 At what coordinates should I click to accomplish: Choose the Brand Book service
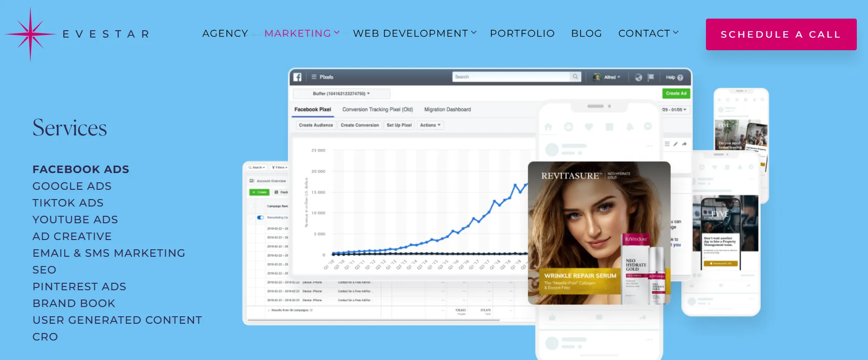pos(74,303)
